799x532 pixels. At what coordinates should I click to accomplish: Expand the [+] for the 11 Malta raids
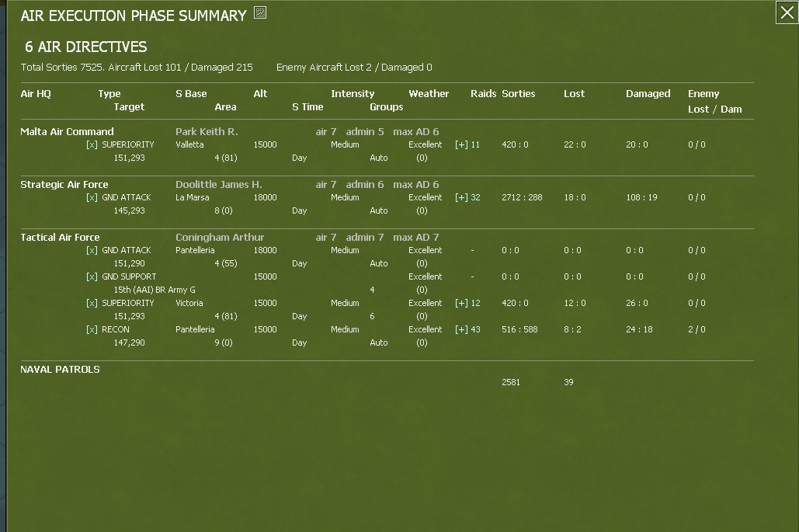(x=461, y=144)
